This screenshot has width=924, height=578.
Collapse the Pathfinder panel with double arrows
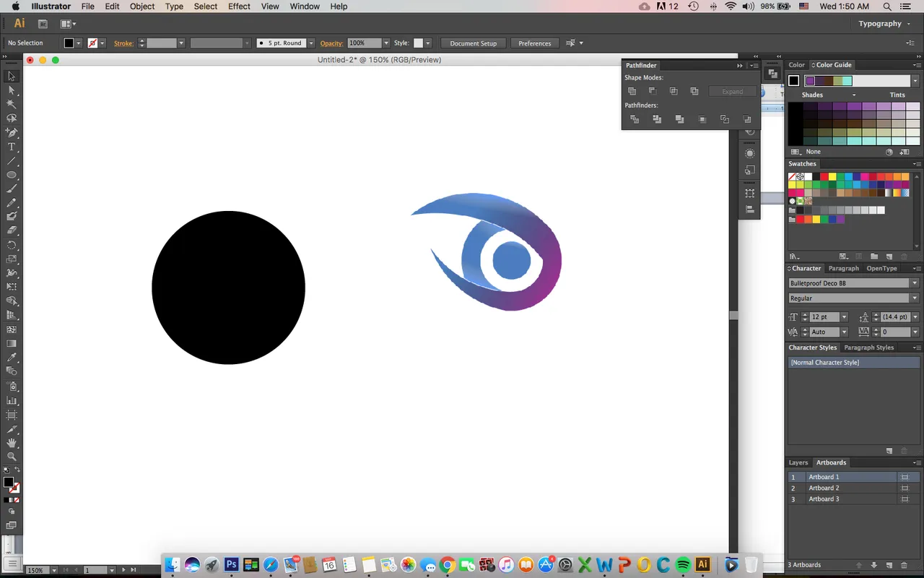pyautogui.click(x=739, y=66)
